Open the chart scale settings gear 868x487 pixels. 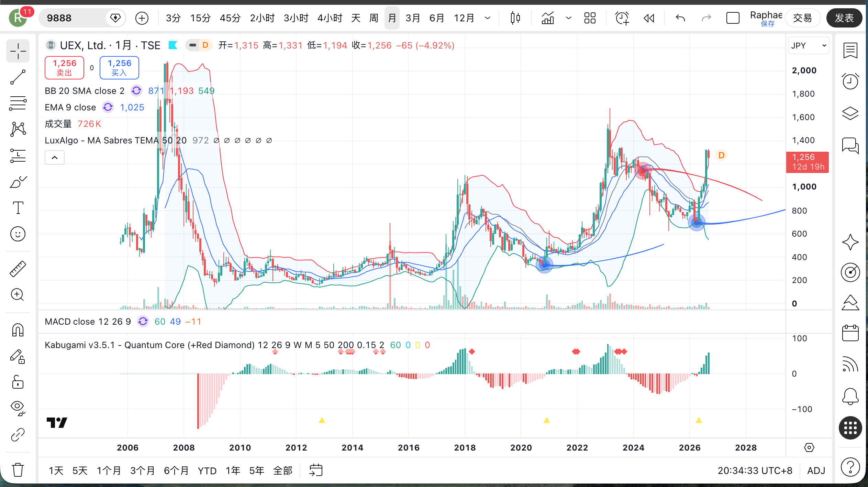click(x=809, y=447)
